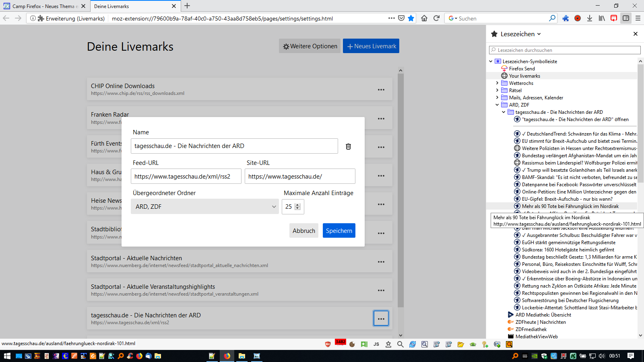Open the Windows Start menu
Screen dimensions: 644x362
[x=7, y=356]
